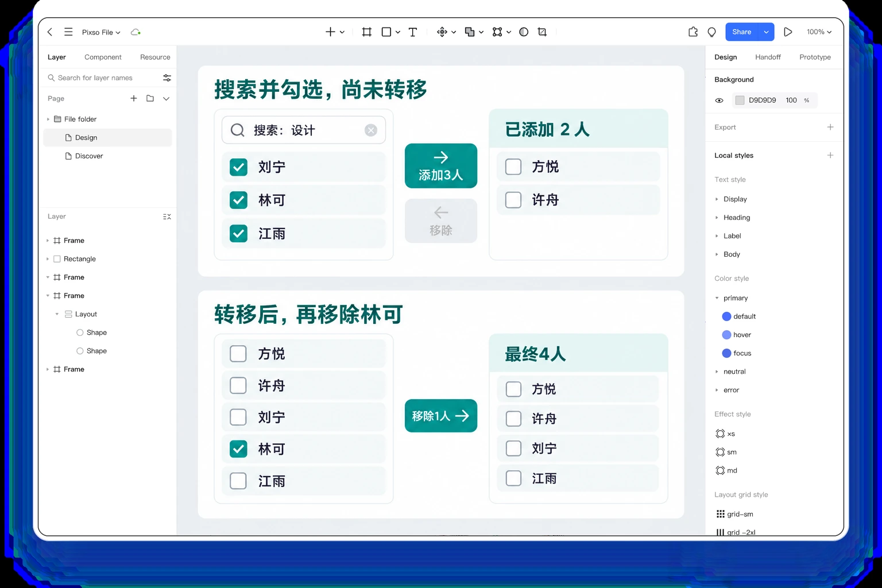Click the D9D9D9 background color swatch
Screen dimensions: 882x588
coord(740,100)
